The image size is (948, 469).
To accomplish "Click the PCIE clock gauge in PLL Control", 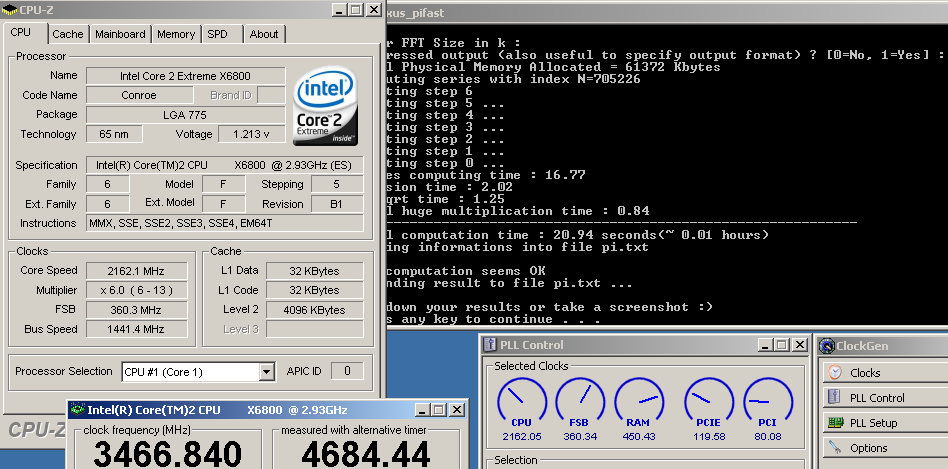I will pyautogui.click(x=709, y=403).
